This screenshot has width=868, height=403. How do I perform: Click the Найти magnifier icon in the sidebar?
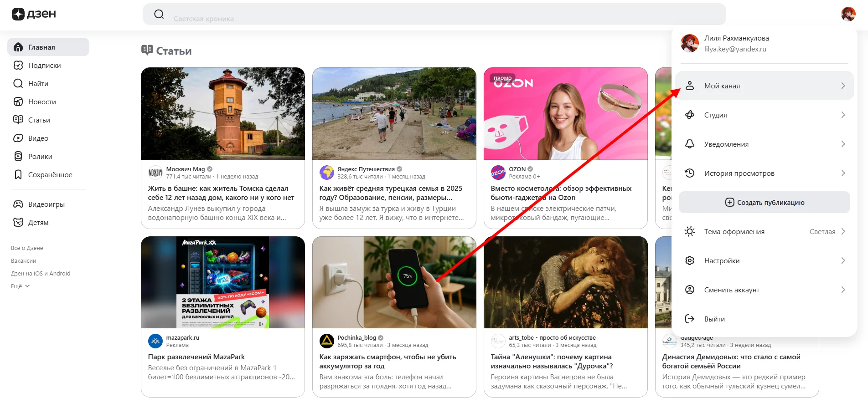18,83
